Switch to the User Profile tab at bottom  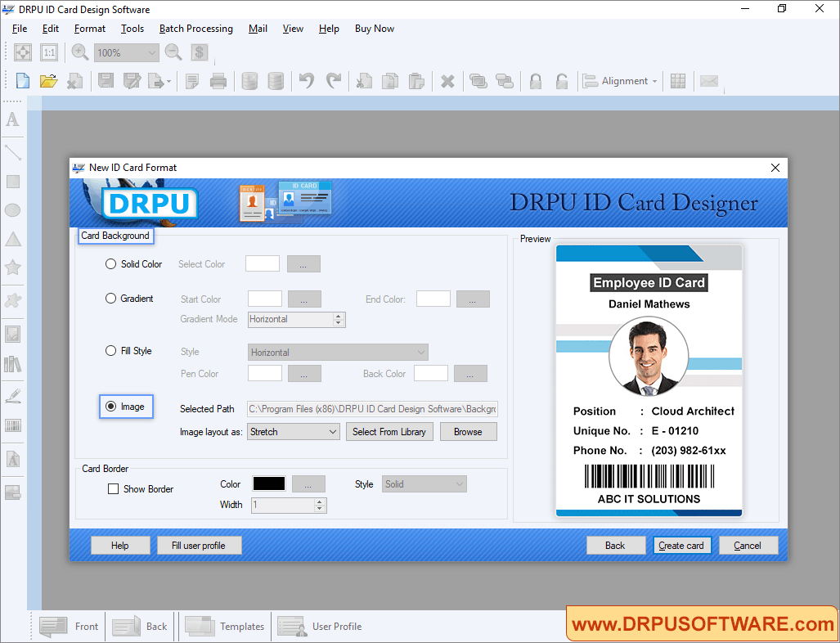(319, 627)
